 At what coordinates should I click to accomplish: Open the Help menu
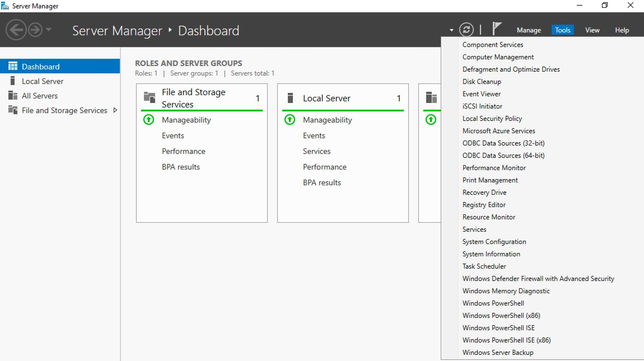[x=622, y=30]
